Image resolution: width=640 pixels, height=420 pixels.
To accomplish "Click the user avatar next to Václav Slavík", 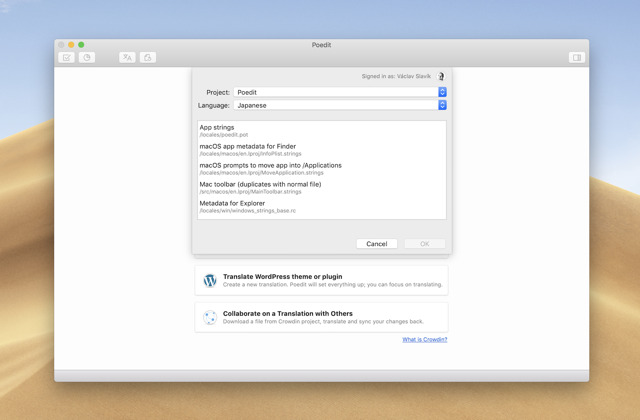I will click(x=440, y=76).
